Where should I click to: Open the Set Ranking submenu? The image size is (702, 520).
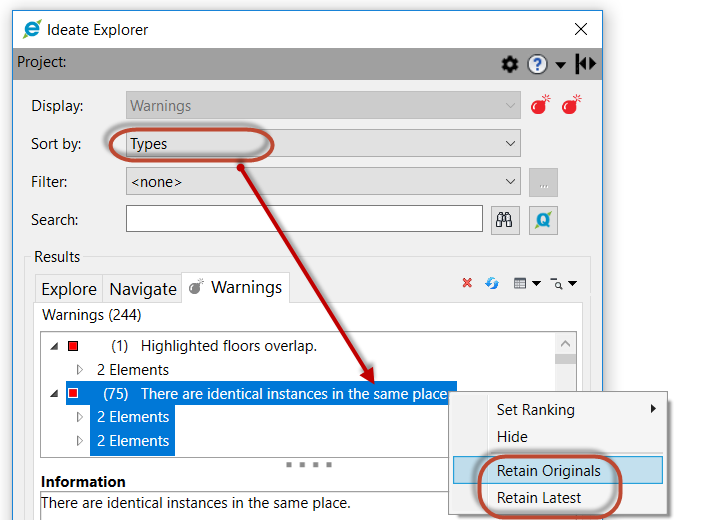tap(558, 409)
